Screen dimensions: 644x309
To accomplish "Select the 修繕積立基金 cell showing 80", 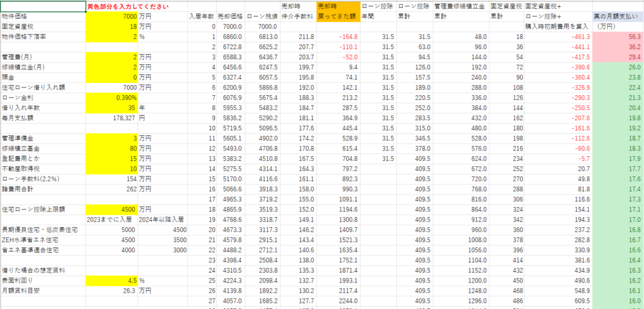I will pos(112,148).
